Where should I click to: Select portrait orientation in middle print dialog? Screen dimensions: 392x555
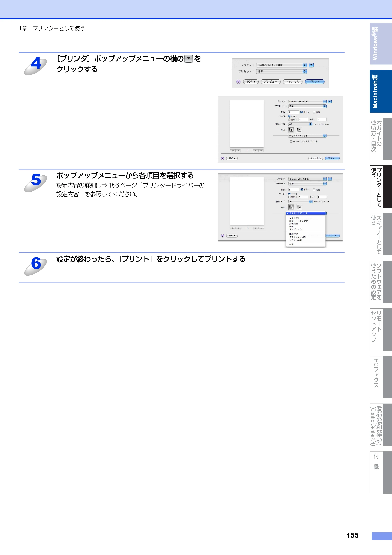(291, 130)
